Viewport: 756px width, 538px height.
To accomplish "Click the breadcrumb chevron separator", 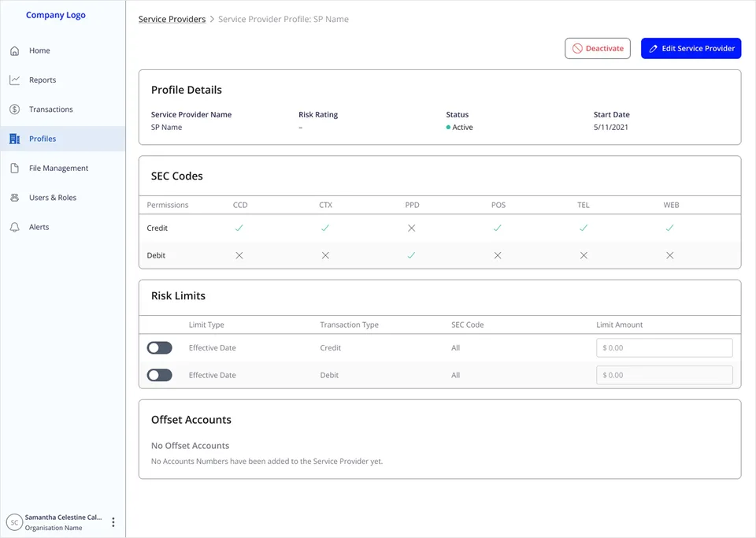I will point(212,19).
